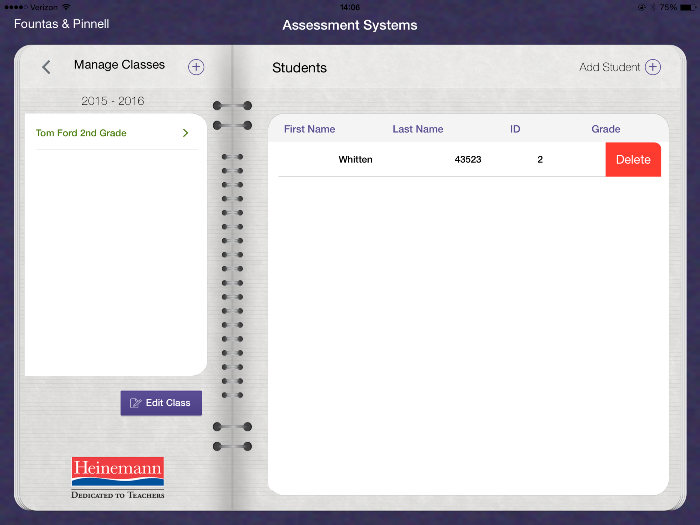
Task: Tap the Wi-Fi icon in status bar
Action: (x=66, y=7)
